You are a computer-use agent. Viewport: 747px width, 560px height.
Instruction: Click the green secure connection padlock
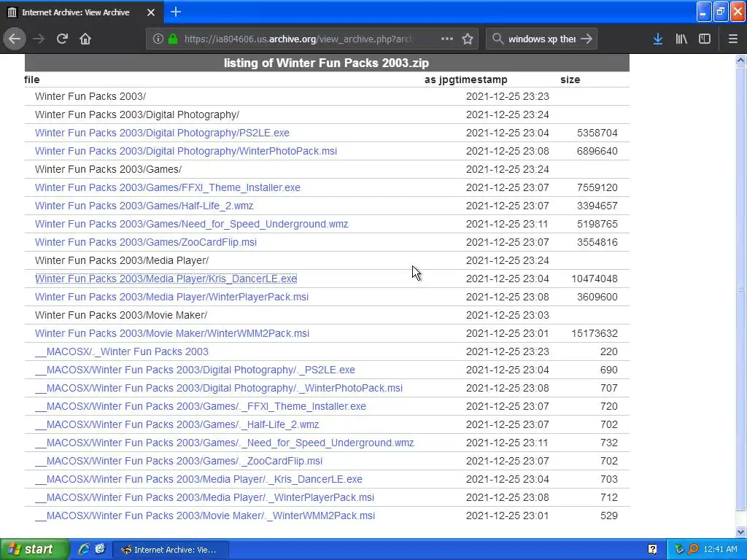click(x=173, y=39)
